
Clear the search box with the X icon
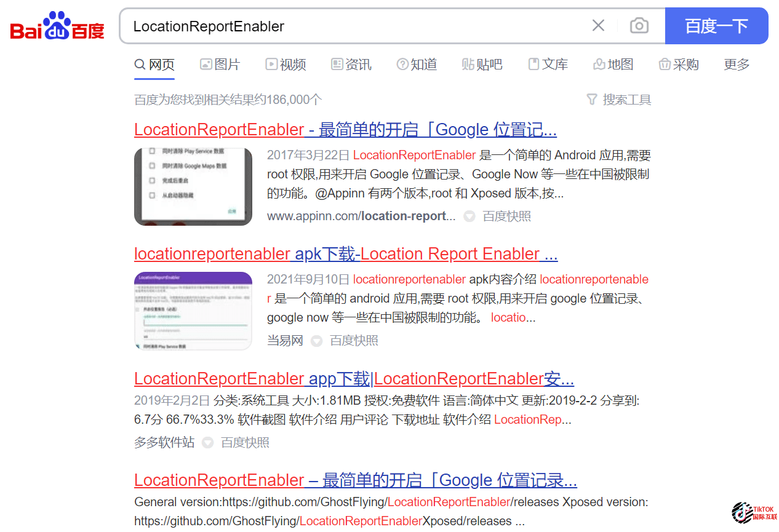pos(598,26)
